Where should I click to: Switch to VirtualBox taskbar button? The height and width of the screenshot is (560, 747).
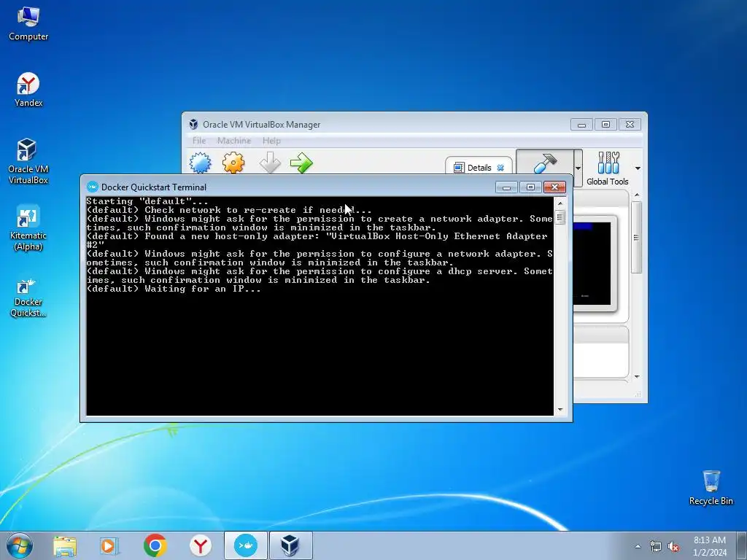point(290,545)
